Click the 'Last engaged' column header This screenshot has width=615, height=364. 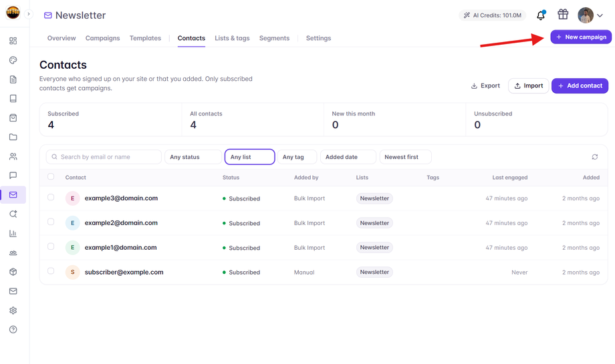(510, 178)
